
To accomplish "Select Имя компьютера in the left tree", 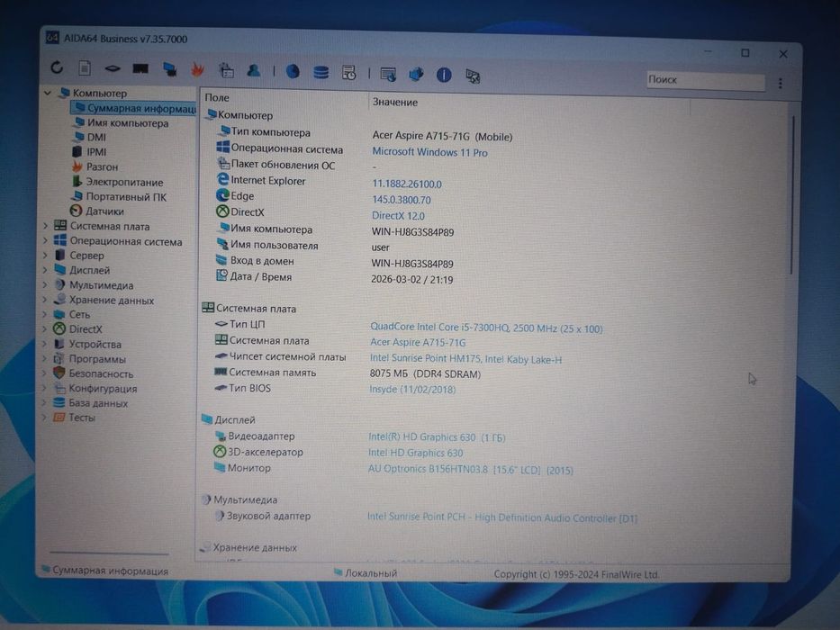I will click(x=128, y=122).
